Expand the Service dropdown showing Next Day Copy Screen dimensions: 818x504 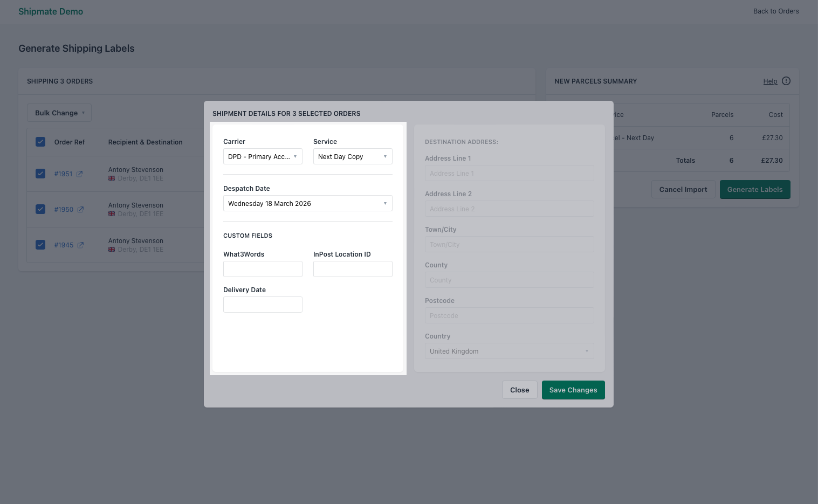tap(353, 156)
